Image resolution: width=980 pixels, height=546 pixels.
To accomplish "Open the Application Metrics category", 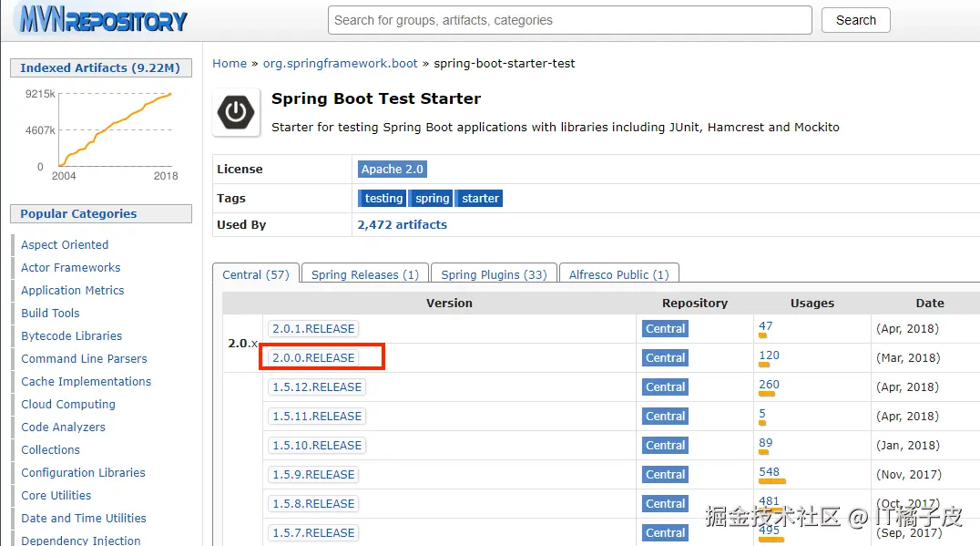I will (73, 290).
